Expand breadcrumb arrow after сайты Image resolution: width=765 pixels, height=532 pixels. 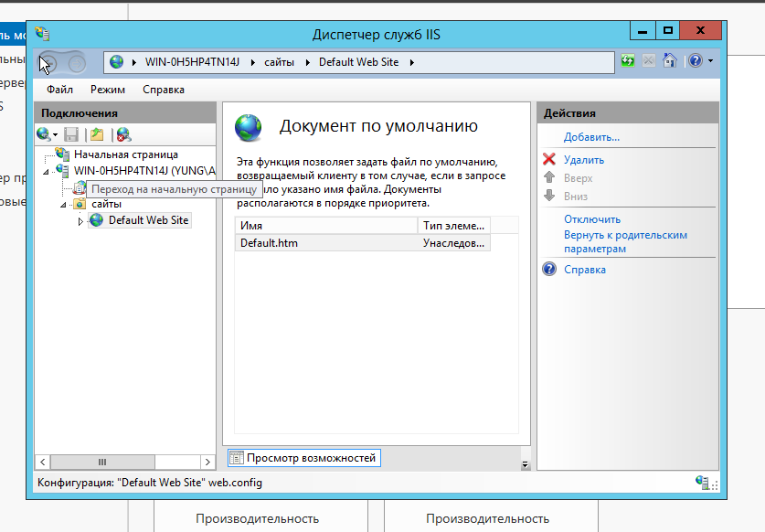click(x=307, y=62)
